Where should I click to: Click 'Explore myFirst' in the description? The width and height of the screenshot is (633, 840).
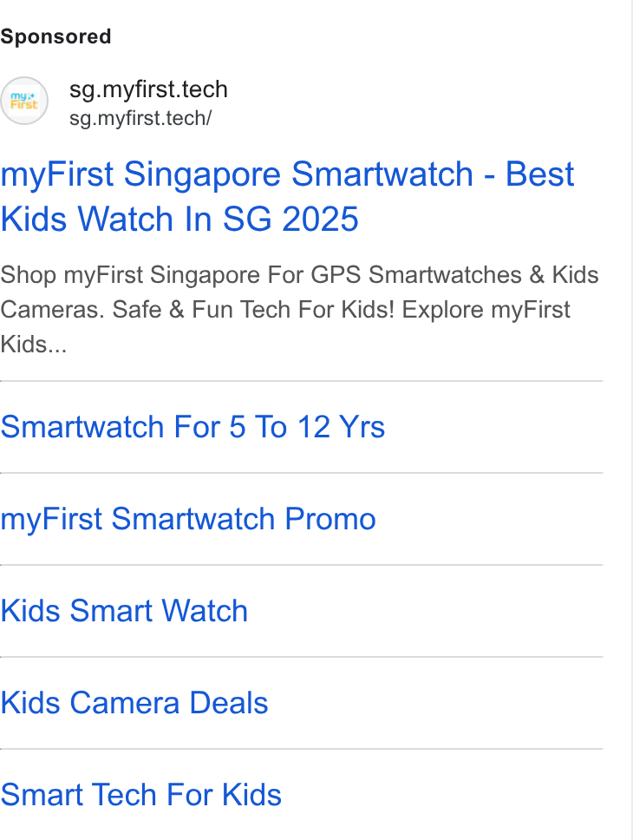click(x=486, y=310)
